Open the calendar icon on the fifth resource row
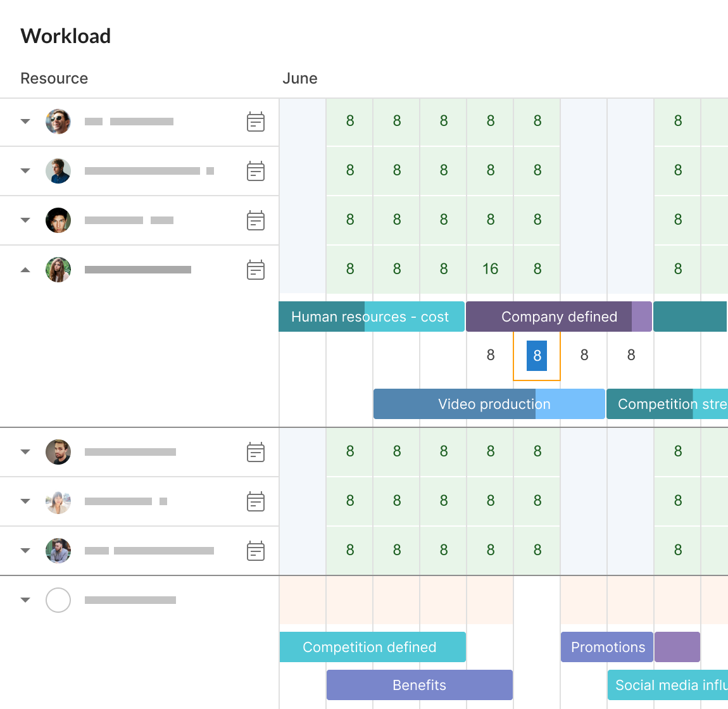This screenshot has height=709, width=728. pos(256,452)
